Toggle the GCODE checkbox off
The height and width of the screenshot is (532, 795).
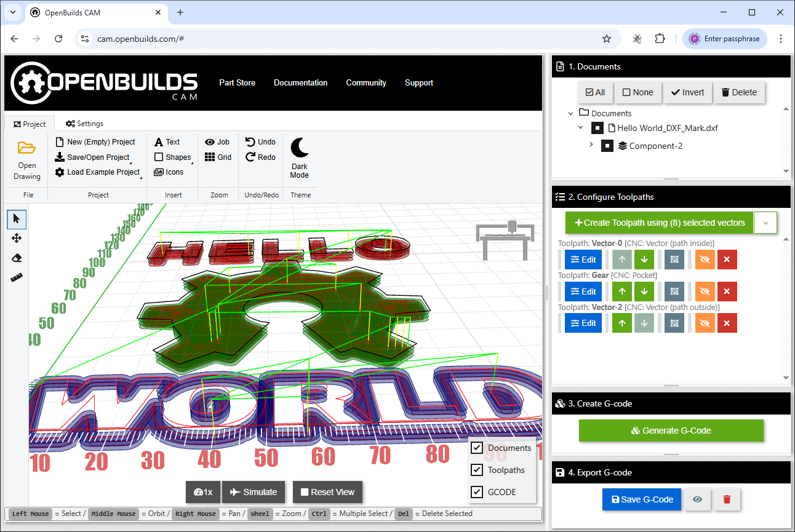click(x=477, y=492)
